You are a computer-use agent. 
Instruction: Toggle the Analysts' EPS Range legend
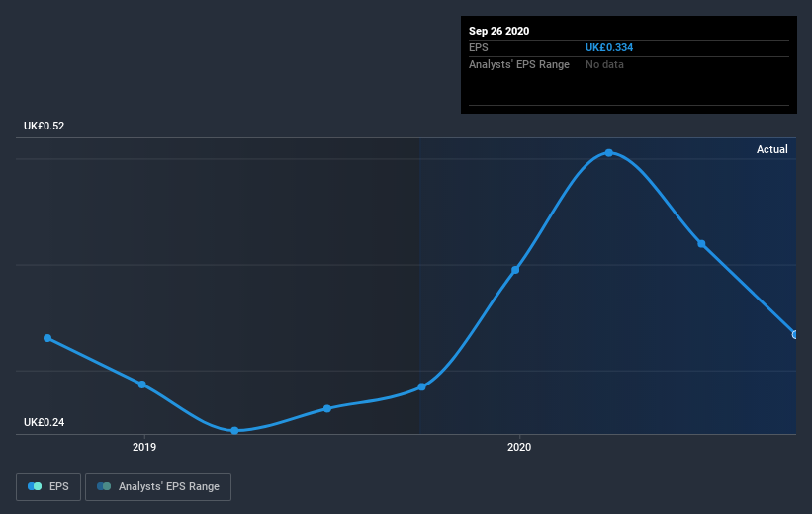pyautogui.click(x=158, y=486)
